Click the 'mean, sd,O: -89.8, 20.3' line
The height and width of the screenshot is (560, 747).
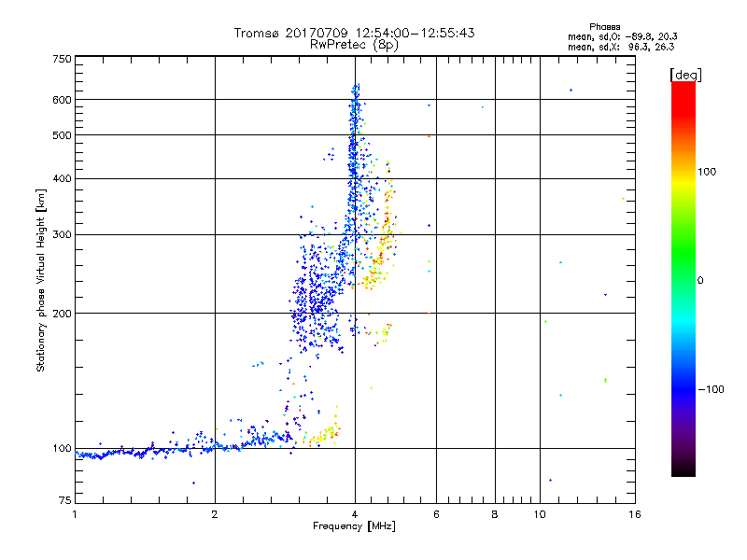point(622,36)
